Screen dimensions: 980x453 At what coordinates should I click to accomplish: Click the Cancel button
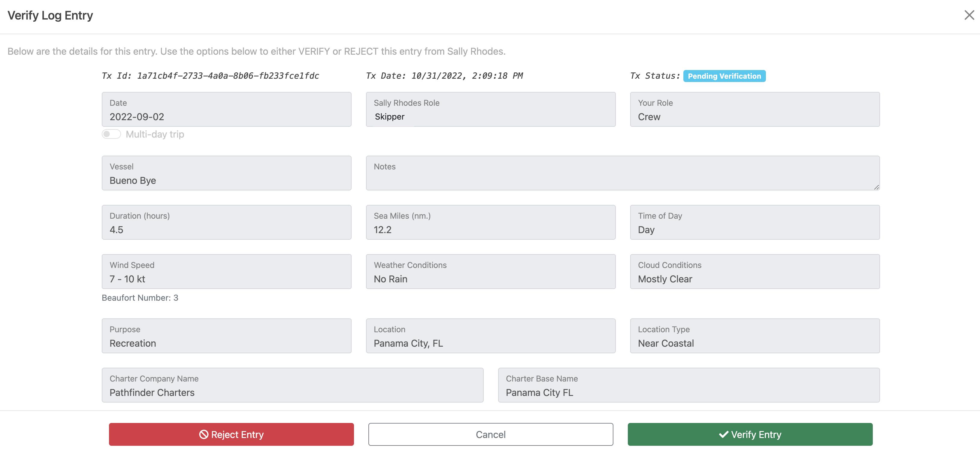(x=490, y=434)
